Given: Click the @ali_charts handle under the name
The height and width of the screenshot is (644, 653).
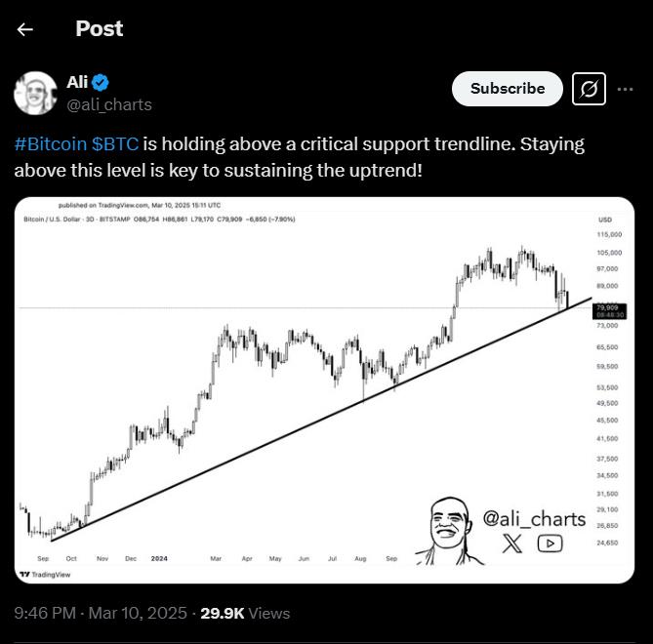Looking at the screenshot, I should [x=109, y=104].
